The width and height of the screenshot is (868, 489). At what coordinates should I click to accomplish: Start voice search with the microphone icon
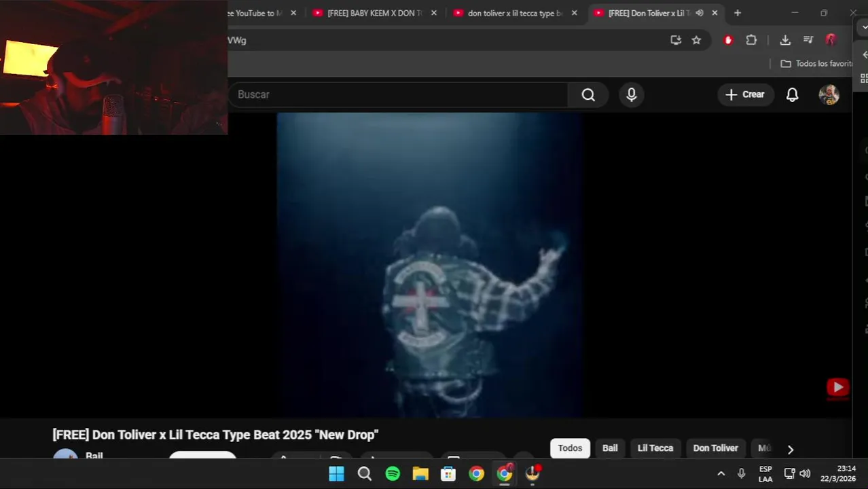pos(632,95)
